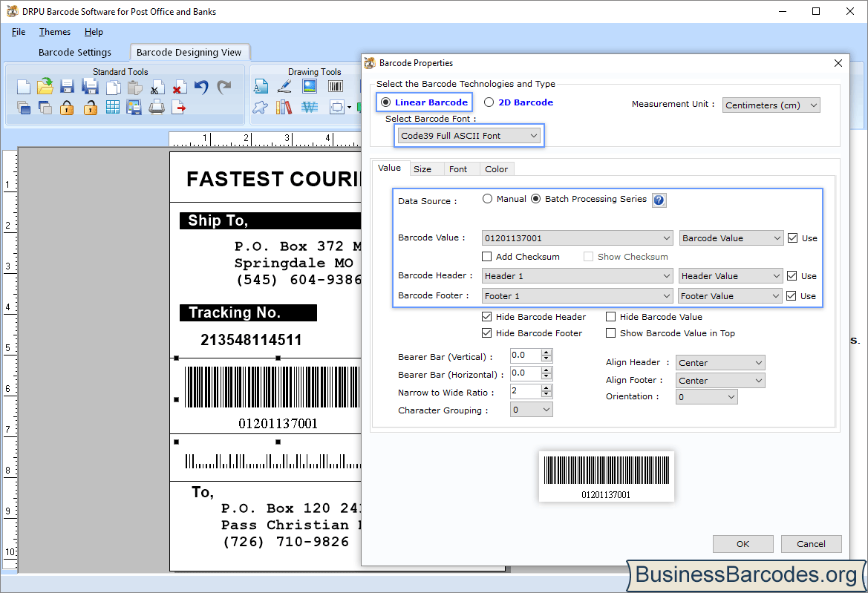
Task: Lock the selected object
Action: pyautogui.click(x=67, y=108)
